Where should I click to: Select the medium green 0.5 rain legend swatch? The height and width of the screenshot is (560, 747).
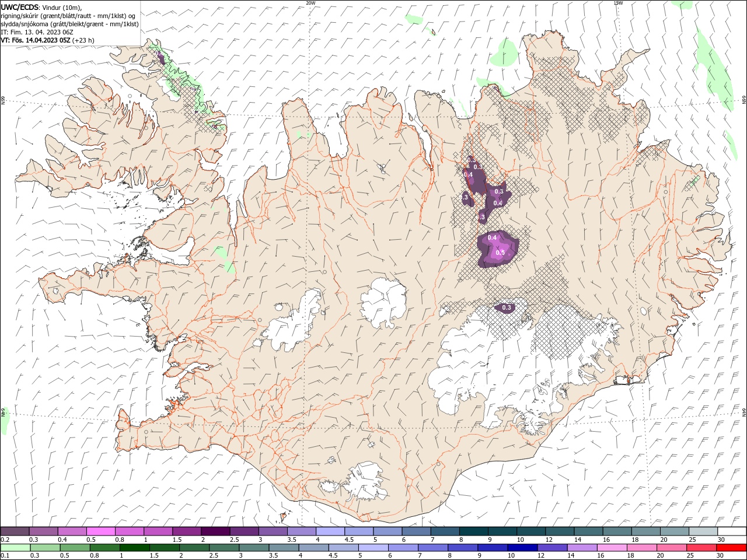click(75, 548)
